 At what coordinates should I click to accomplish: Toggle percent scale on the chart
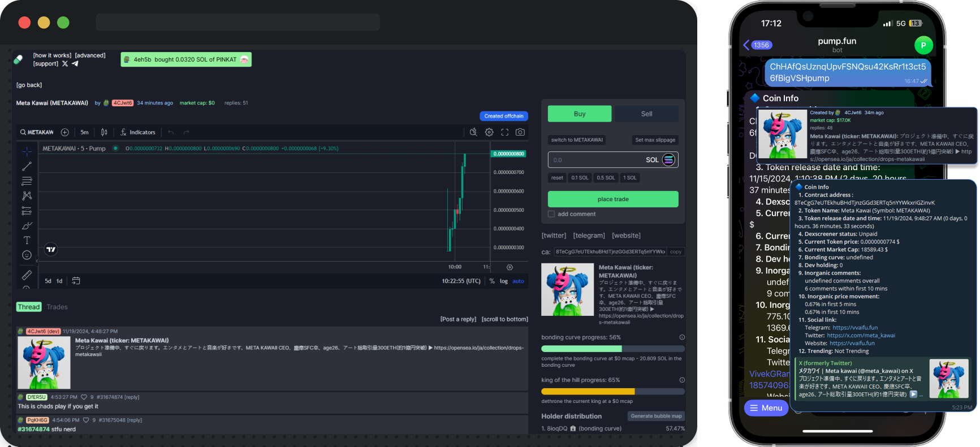point(492,281)
